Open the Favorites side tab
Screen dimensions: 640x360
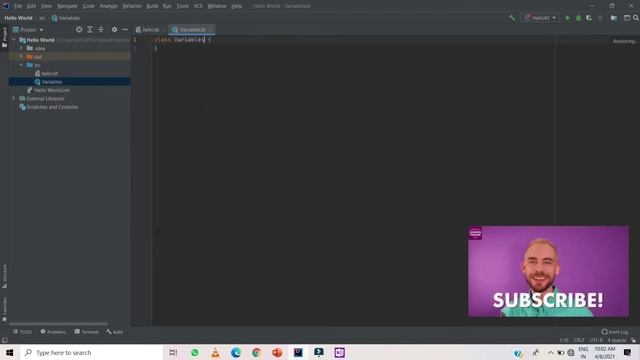(x=4, y=309)
